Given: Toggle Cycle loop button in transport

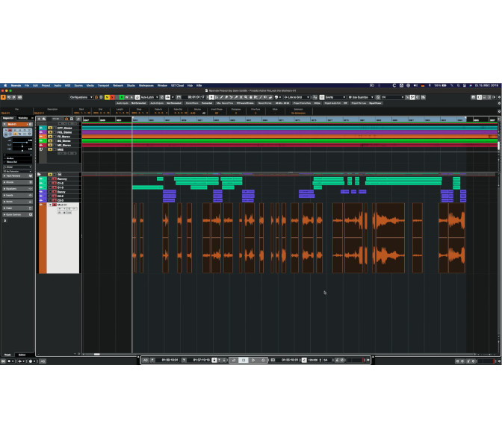Looking at the screenshot, I should tap(234, 361).
